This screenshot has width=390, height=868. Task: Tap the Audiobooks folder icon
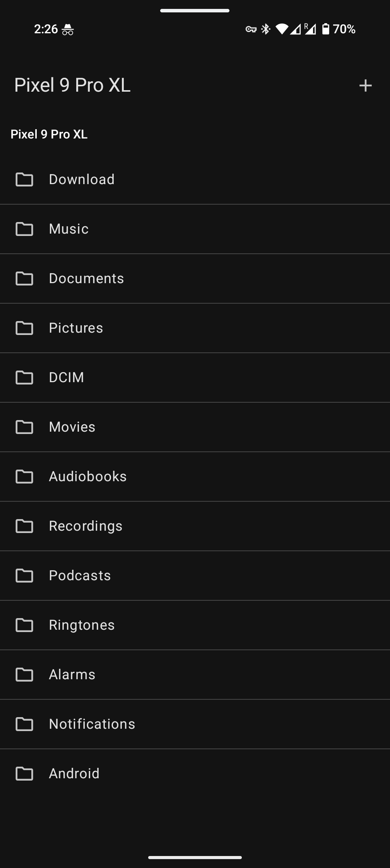click(x=24, y=477)
